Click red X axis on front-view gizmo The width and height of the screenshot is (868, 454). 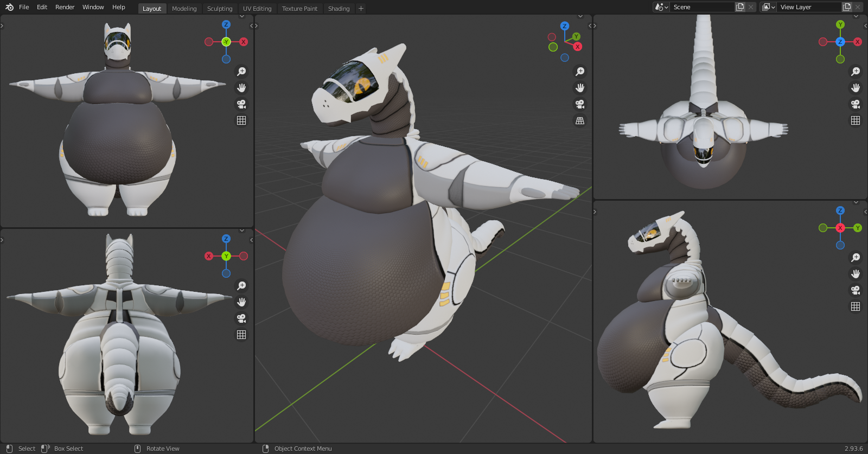point(244,42)
